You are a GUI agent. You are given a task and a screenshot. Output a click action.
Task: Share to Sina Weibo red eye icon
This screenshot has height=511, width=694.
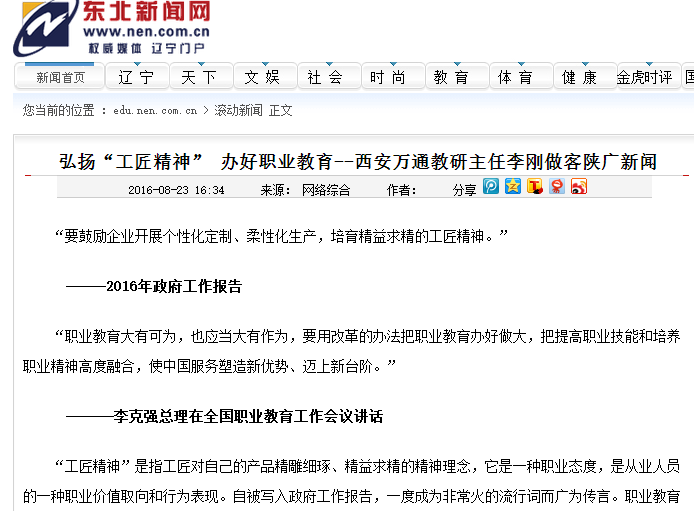(579, 187)
